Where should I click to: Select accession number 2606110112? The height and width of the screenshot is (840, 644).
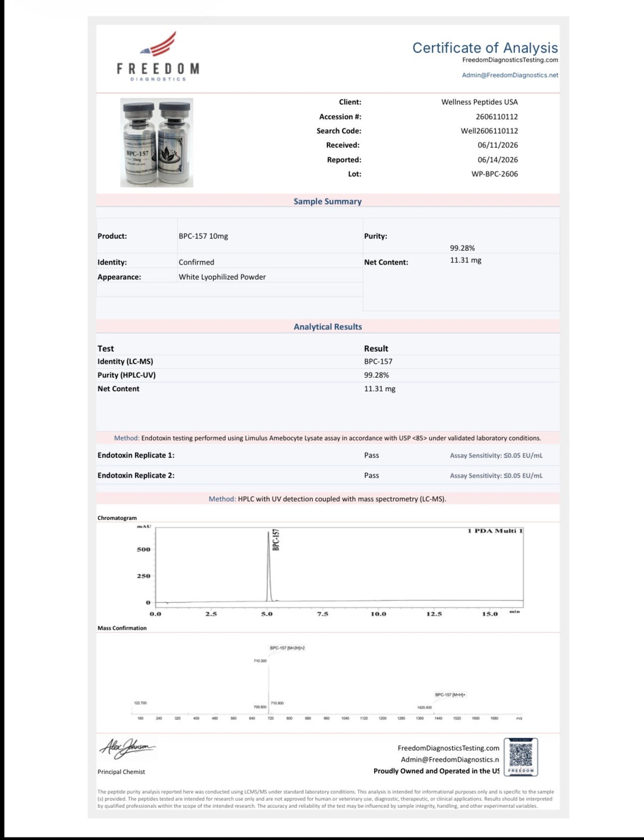[x=496, y=117]
